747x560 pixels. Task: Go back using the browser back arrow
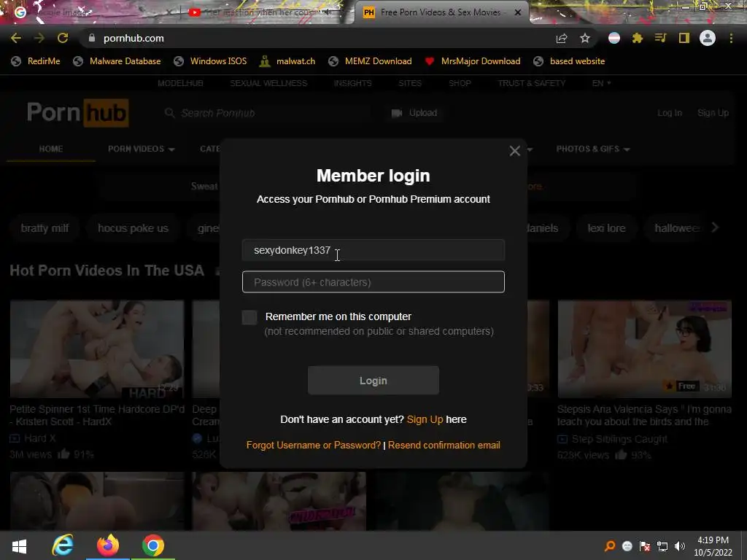[16, 38]
